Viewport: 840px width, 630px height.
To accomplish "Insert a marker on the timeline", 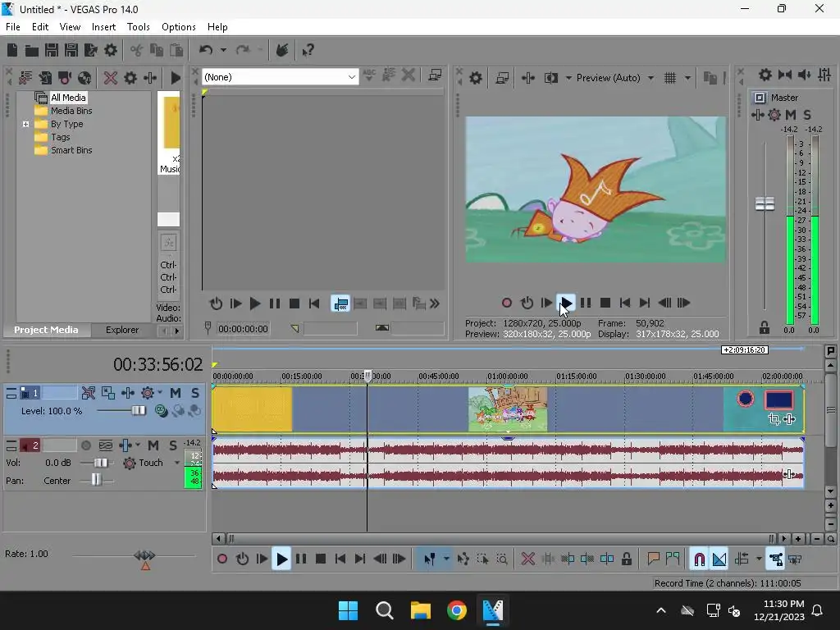I will [653, 559].
